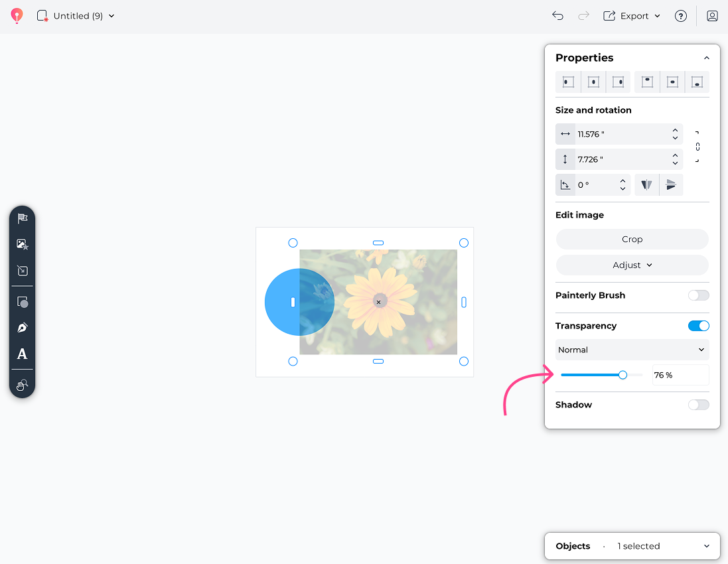Screen dimensions: 728x564
Task: Select the flag templates tool in sidebar
Action: [x=23, y=218]
